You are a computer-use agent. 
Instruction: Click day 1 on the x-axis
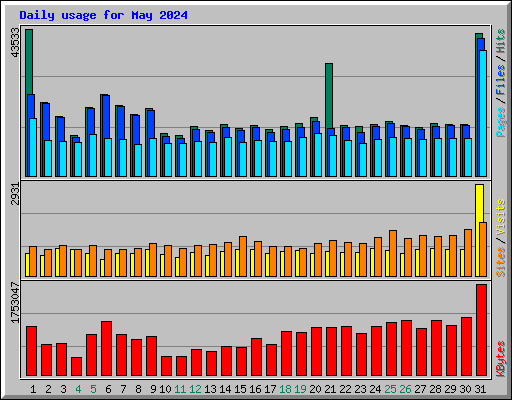point(33,389)
